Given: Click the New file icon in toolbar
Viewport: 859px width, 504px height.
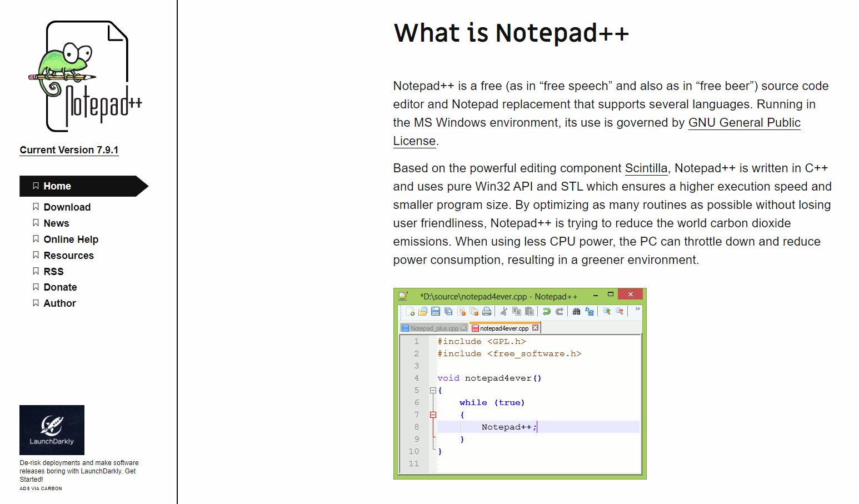Looking at the screenshot, I should coord(410,311).
